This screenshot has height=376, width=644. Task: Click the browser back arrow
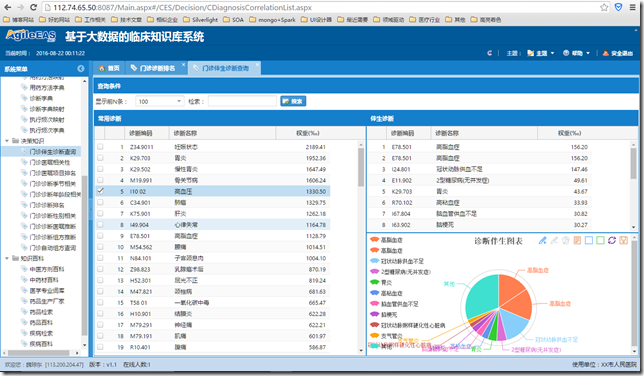point(7,7)
